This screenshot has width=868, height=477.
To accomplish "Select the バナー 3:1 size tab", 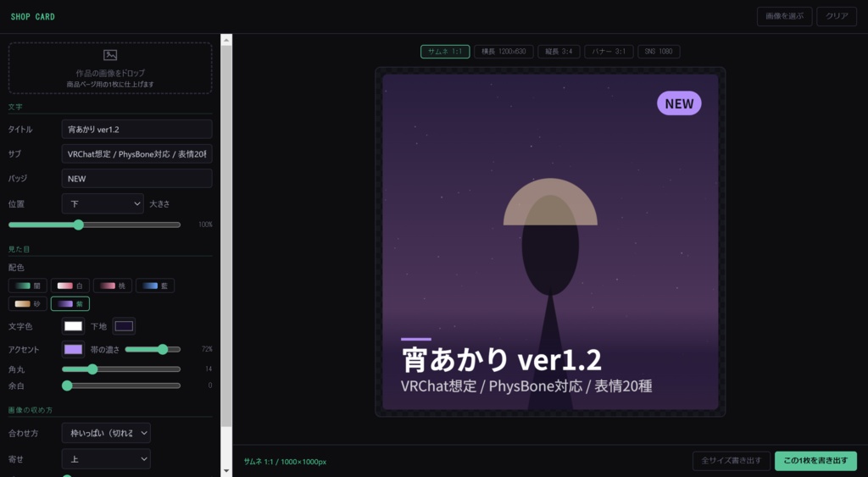I will click(609, 52).
